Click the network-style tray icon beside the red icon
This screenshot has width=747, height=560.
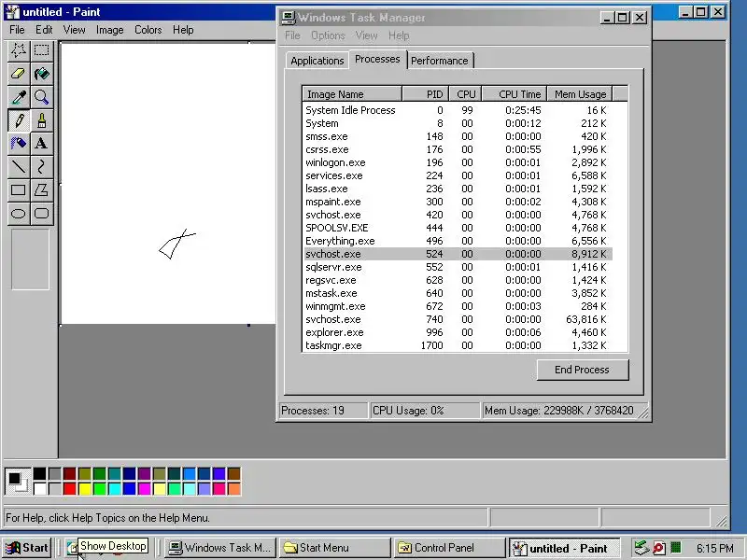click(x=641, y=548)
